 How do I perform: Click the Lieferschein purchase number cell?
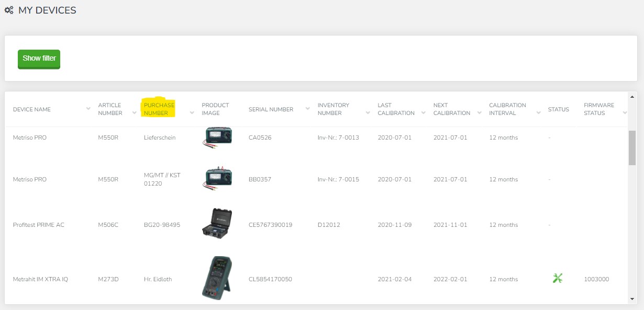click(x=160, y=137)
